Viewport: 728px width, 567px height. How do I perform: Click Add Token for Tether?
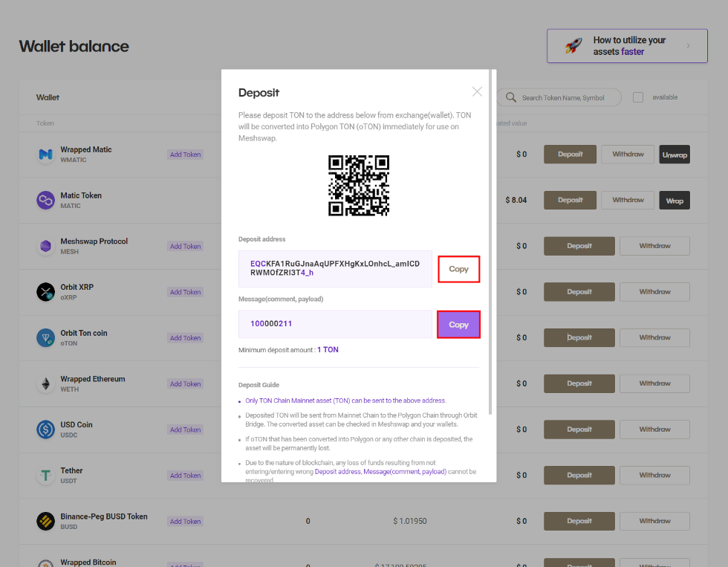click(x=185, y=476)
